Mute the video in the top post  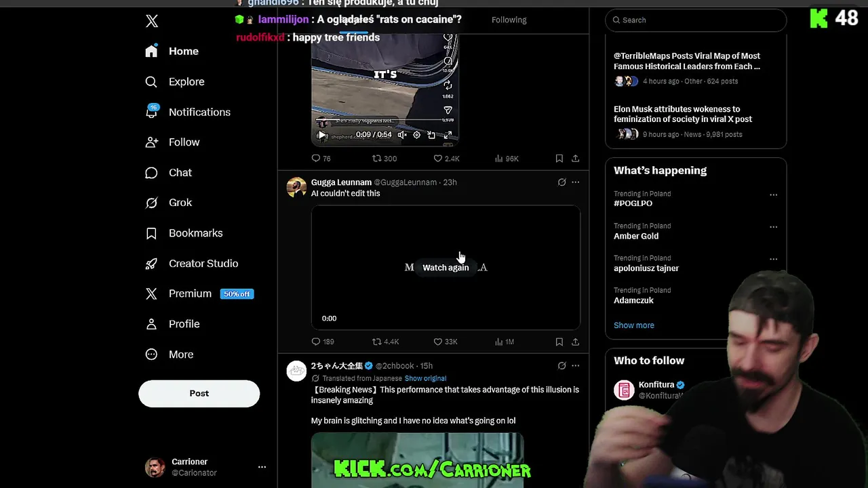click(x=402, y=135)
